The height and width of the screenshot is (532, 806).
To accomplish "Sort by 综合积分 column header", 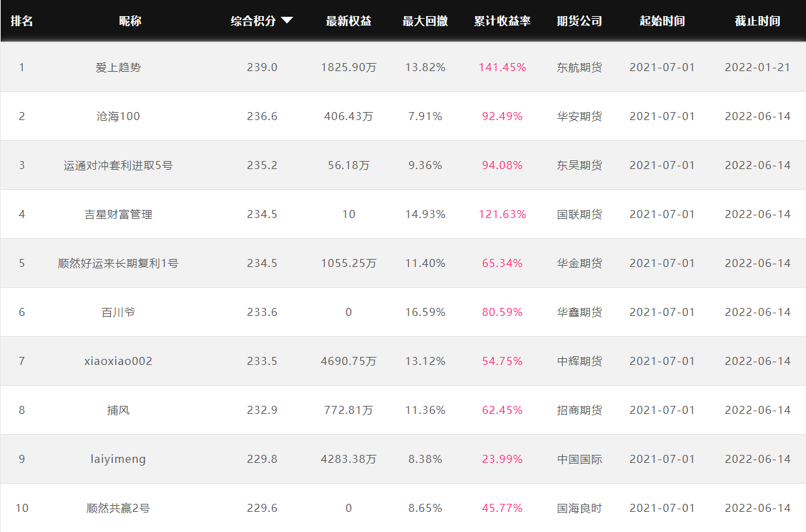I will (254, 21).
